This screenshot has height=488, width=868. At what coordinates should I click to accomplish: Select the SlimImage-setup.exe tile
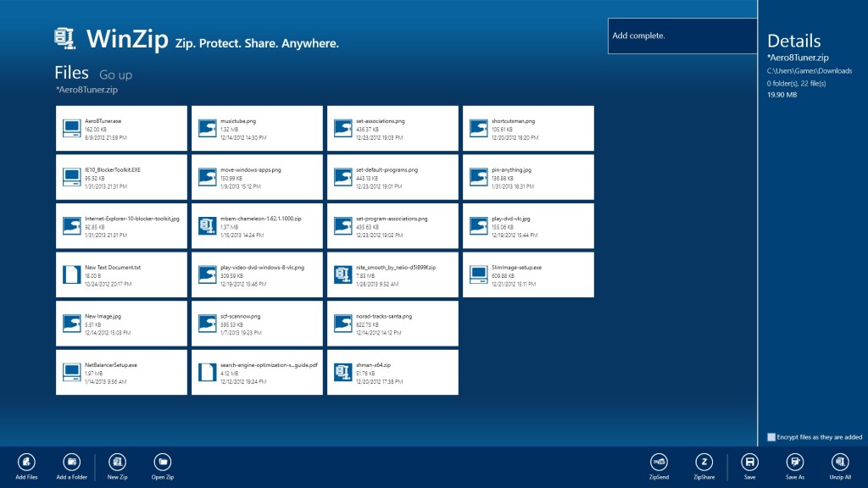point(528,274)
